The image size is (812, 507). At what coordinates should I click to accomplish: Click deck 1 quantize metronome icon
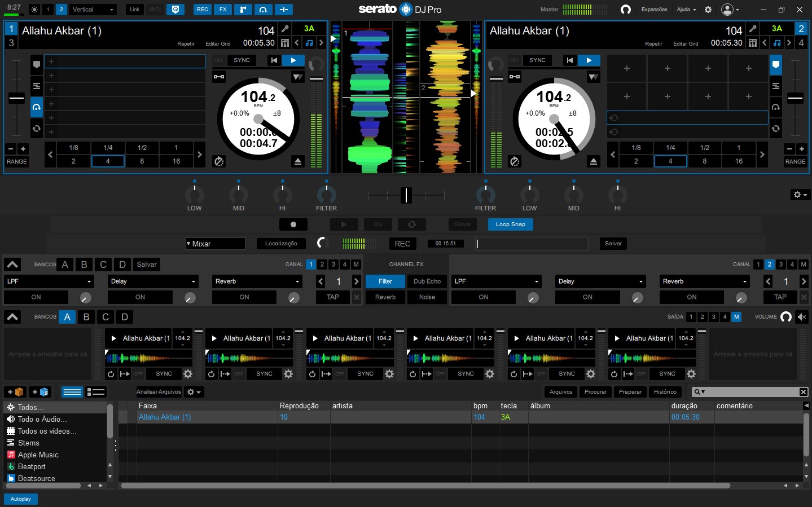(x=219, y=162)
